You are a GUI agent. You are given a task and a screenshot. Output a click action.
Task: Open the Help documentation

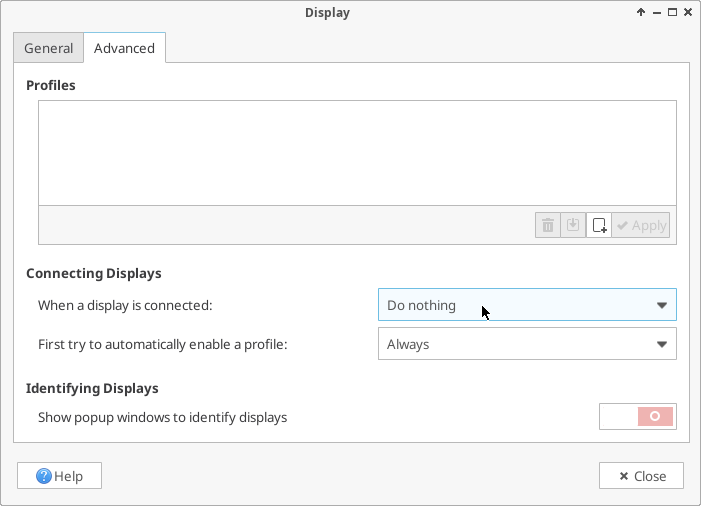pyautogui.click(x=59, y=476)
